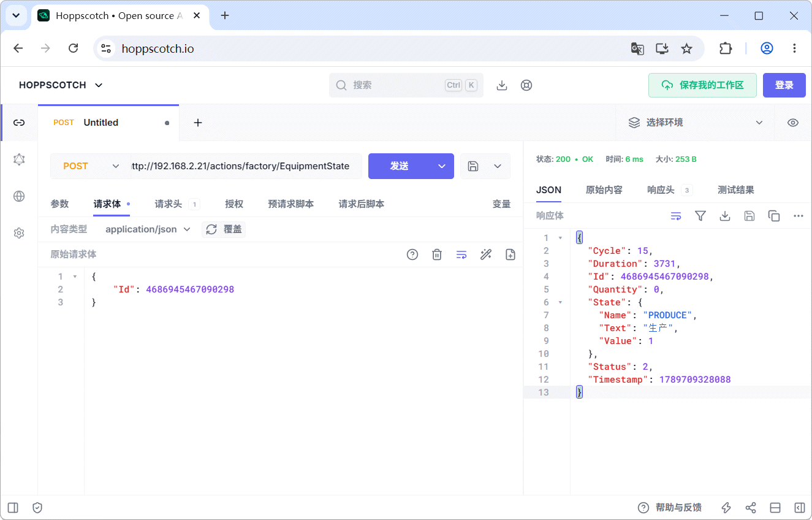Viewport: 812px width, 520px height.
Task: Open keyboard shortcuts lightning icon
Action: pyautogui.click(x=726, y=508)
